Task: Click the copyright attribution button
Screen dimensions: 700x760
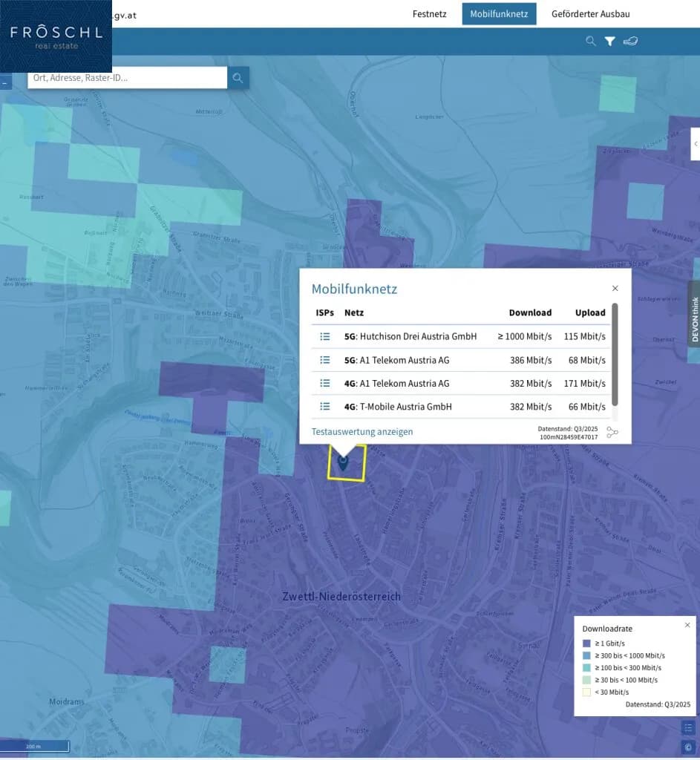Action: 688,747
